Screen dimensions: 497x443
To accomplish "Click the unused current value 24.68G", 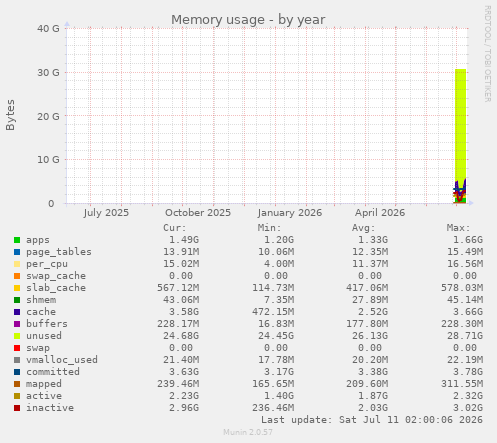I will pos(181,336).
